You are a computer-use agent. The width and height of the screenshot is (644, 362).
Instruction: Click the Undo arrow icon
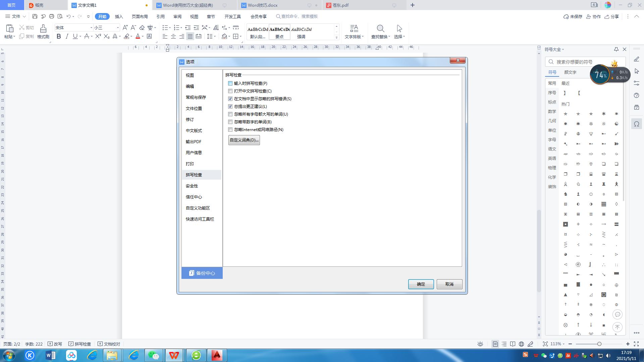pos(68,16)
